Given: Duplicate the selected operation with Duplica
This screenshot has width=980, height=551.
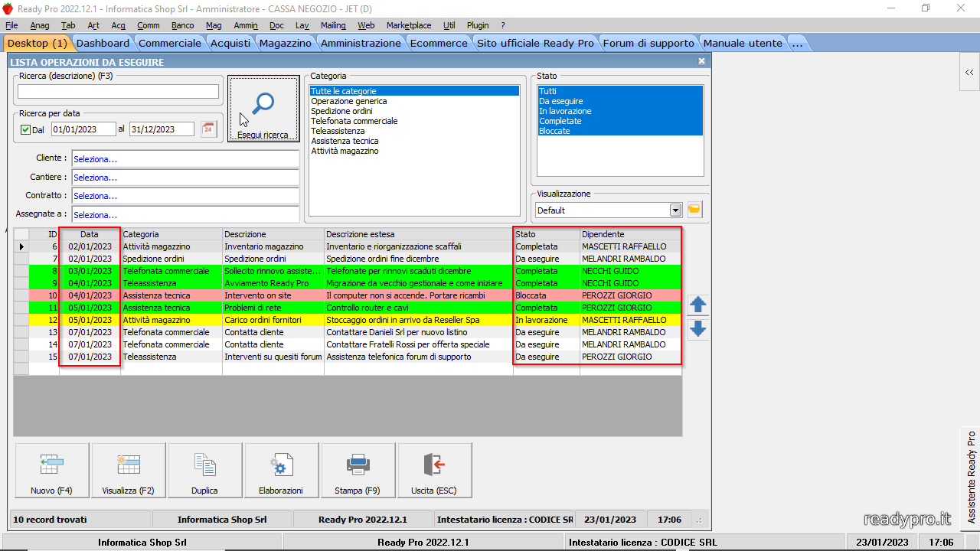Looking at the screenshot, I should (x=204, y=470).
